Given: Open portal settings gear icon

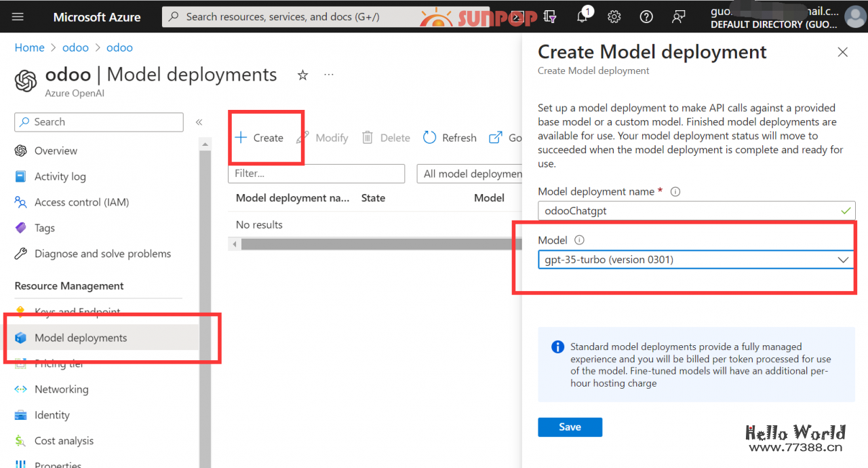Looking at the screenshot, I should point(614,16).
